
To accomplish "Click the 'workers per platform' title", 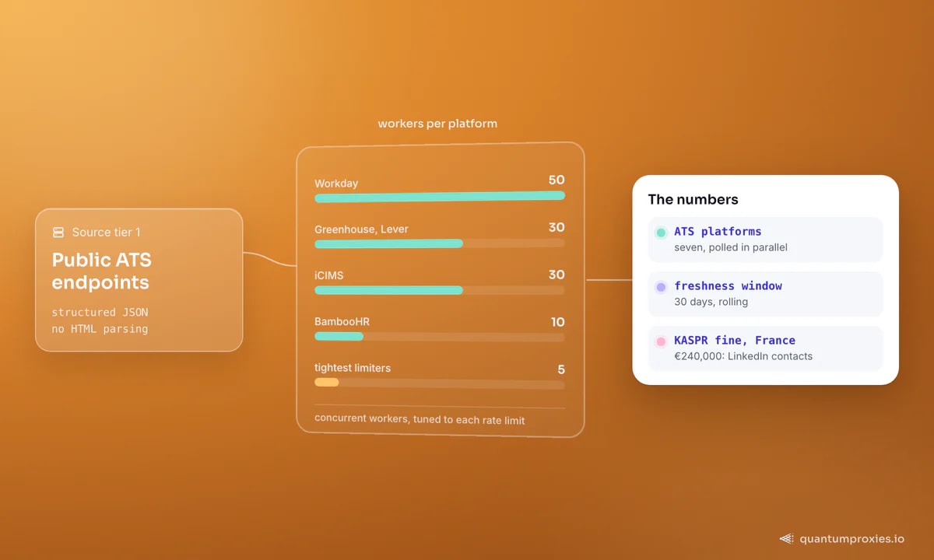I will [x=437, y=124].
